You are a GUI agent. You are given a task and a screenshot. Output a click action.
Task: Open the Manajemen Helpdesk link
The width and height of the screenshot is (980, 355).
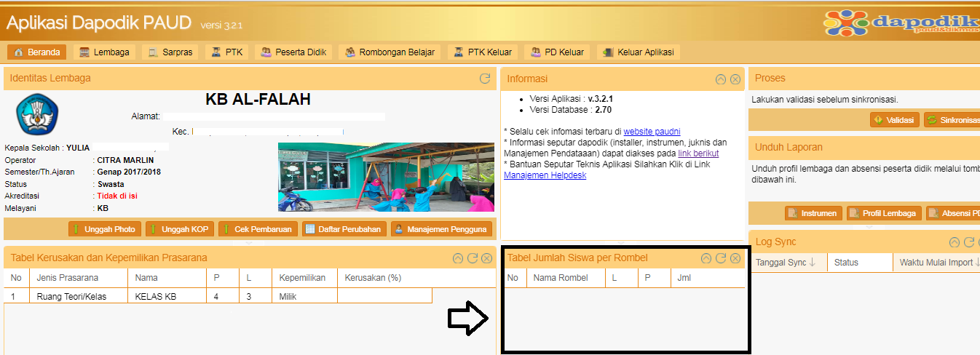click(545, 175)
